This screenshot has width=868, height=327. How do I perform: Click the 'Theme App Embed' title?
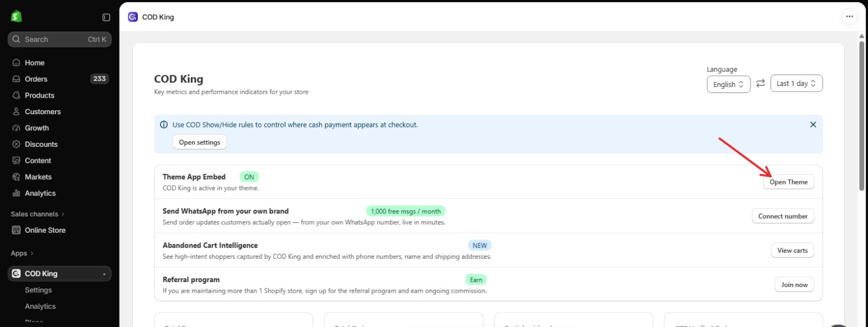pos(194,177)
